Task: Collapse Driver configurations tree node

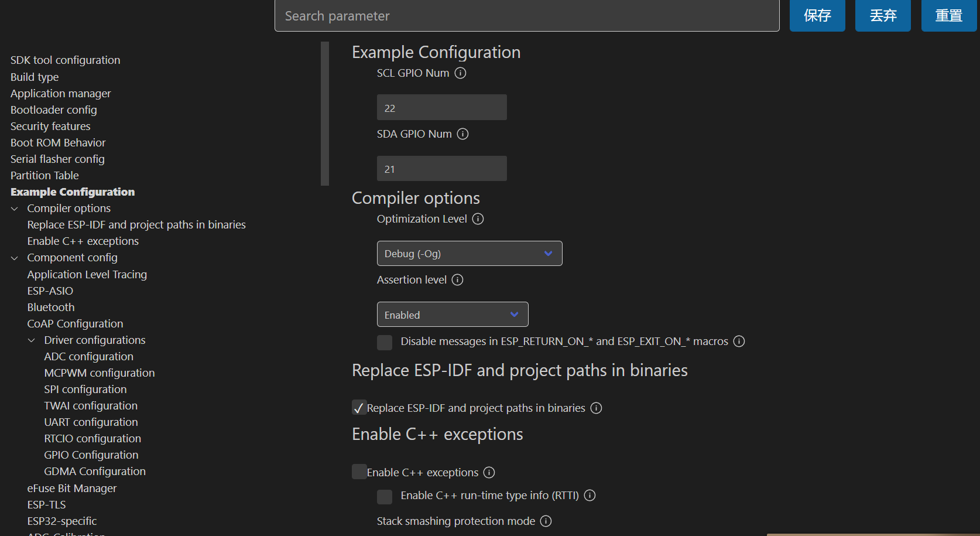Action: point(32,340)
